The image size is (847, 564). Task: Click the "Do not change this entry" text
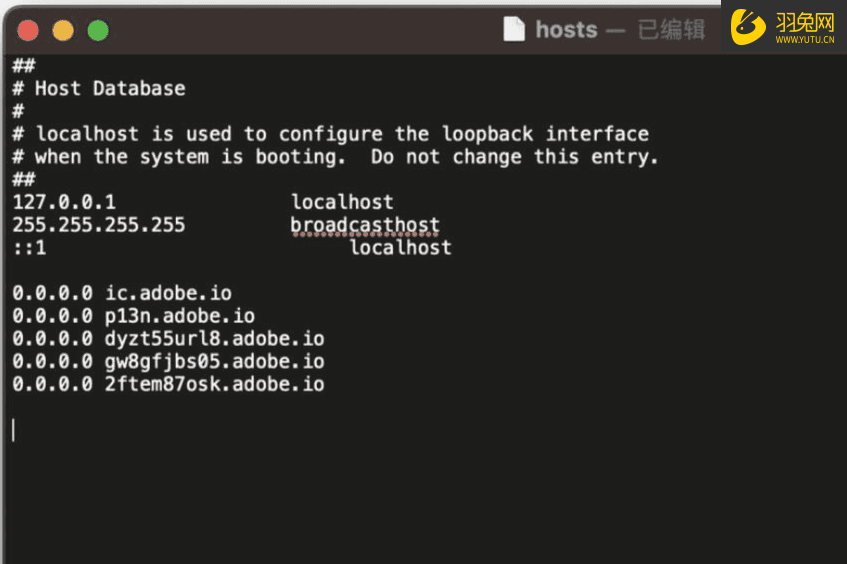point(514,157)
